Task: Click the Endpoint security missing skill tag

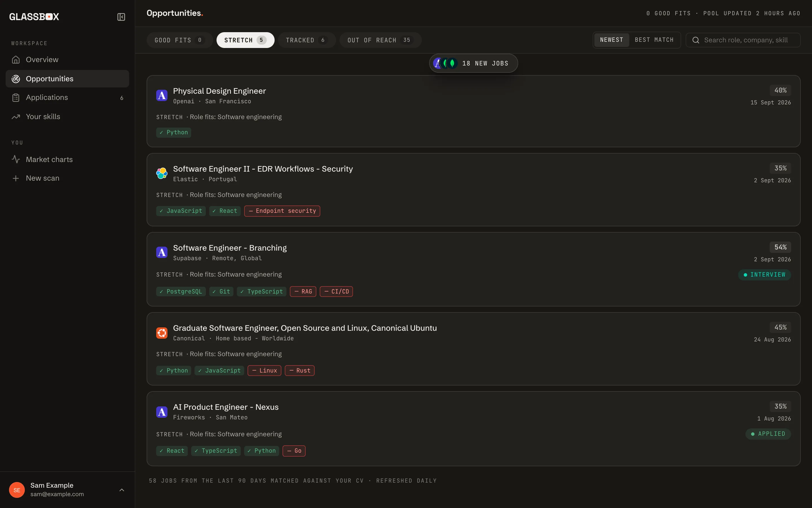Action: (x=282, y=211)
